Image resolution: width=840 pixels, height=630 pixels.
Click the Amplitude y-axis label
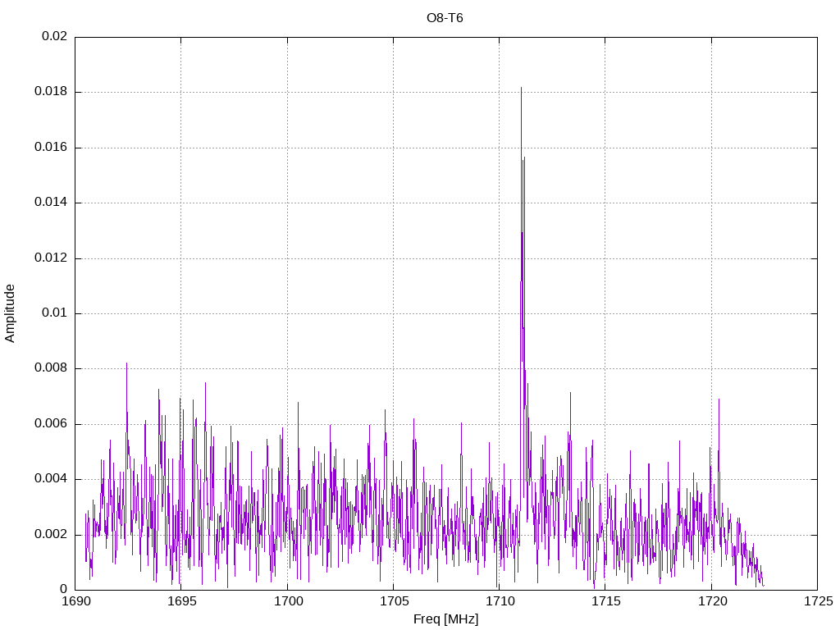10,313
